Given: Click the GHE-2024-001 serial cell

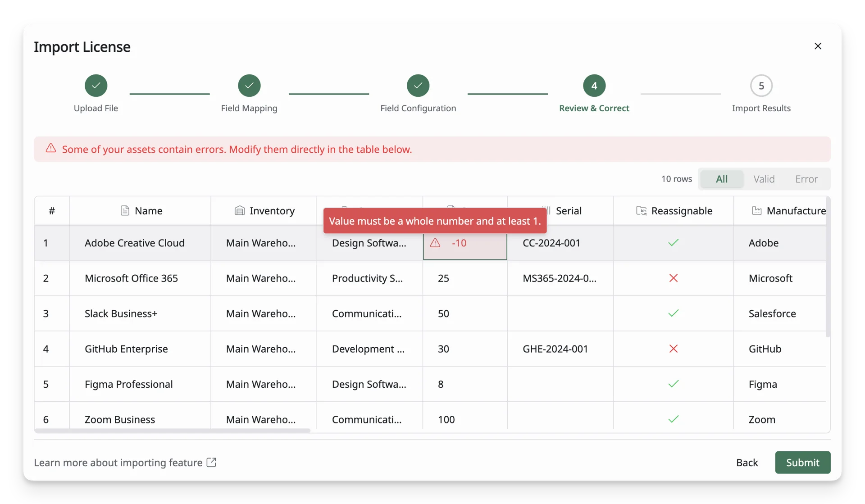Looking at the screenshot, I should point(560,349).
